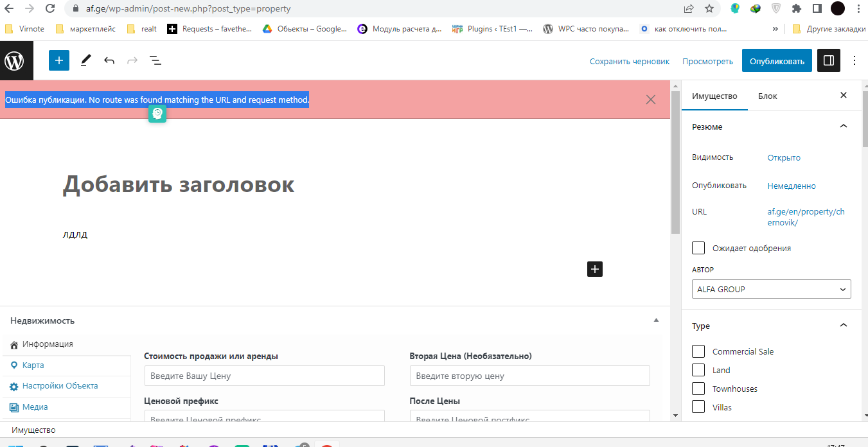868x447 pixels.
Task: Toggle the settings sidebar icon
Action: pyautogui.click(x=829, y=61)
